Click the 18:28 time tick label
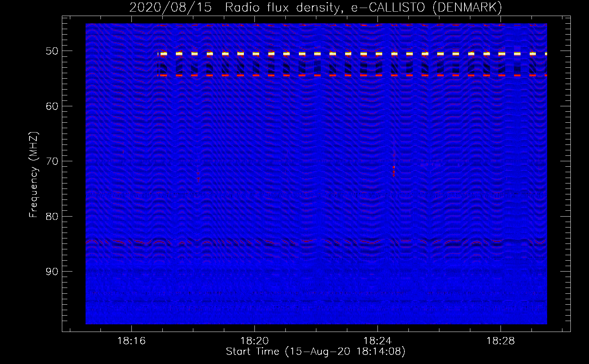This screenshot has width=589, height=364. pyautogui.click(x=501, y=341)
